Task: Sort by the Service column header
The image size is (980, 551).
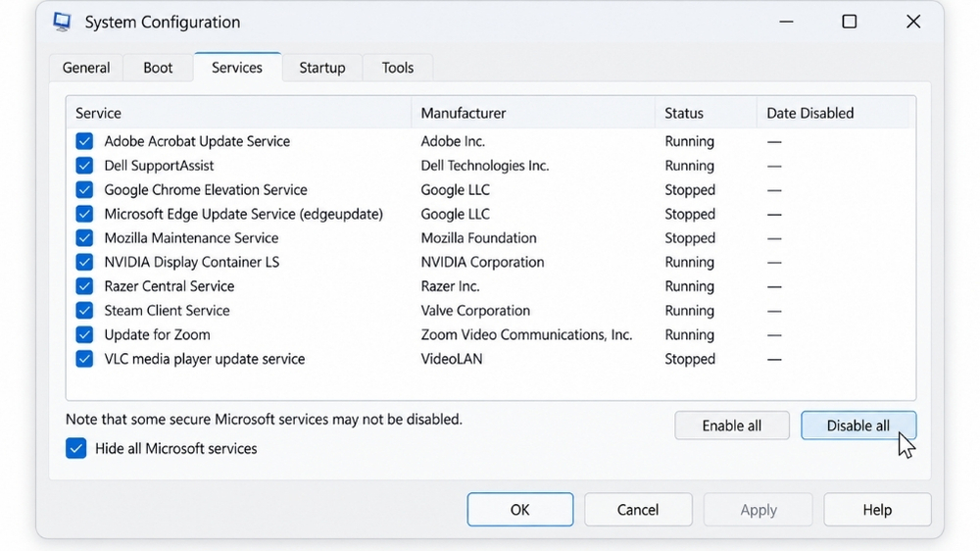Action: [239, 113]
